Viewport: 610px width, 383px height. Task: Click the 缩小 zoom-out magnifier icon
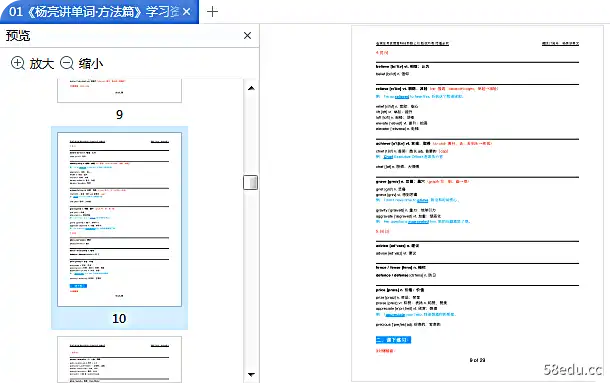tap(67, 63)
